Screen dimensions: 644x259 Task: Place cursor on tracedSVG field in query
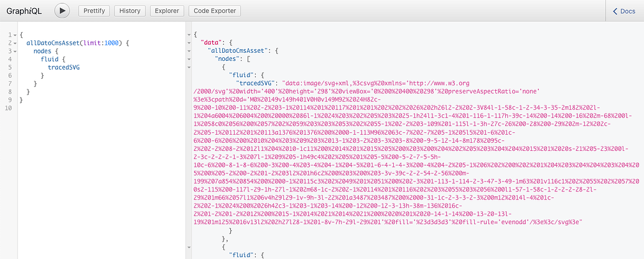[63, 67]
